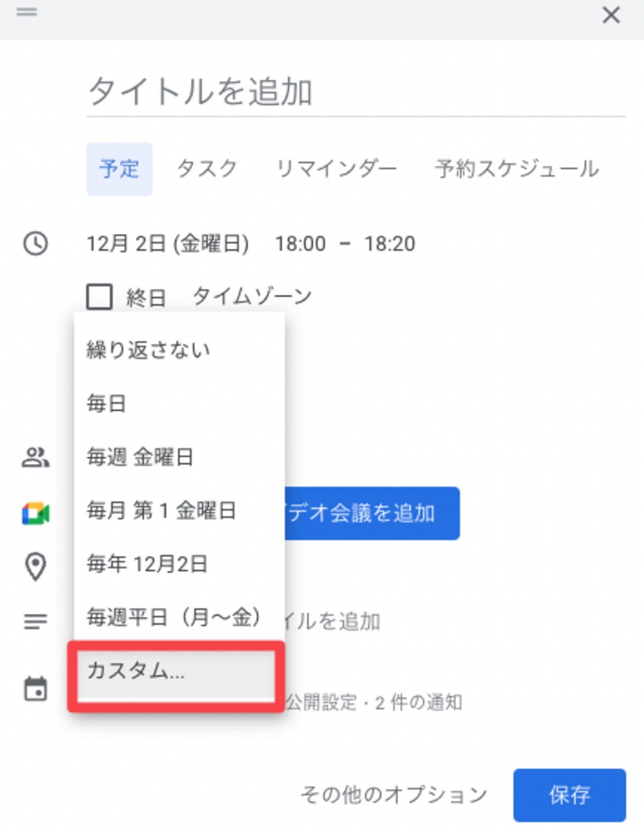Click the drag handle at top left

pos(27,12)
